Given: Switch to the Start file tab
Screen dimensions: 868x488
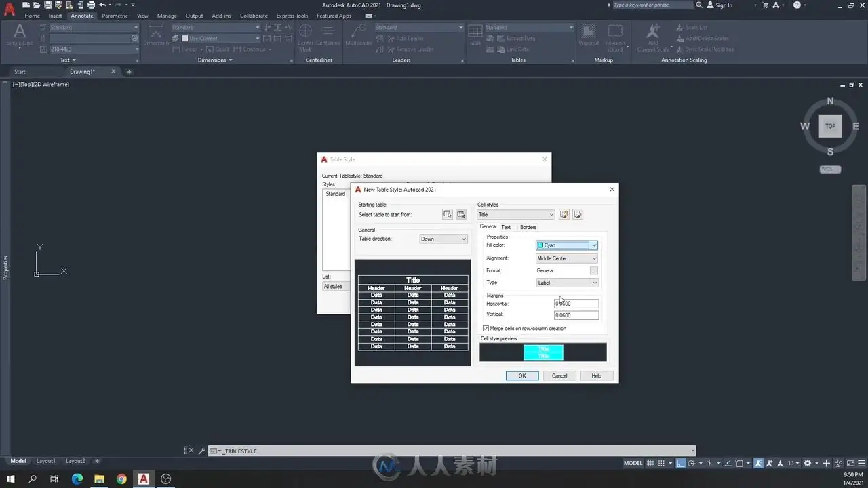Looking at the screenshot, I should 20,71.
